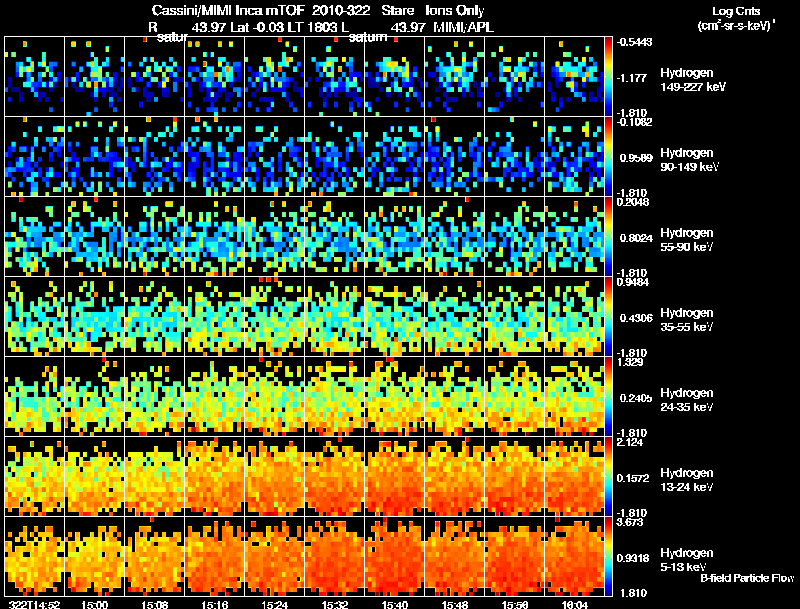
Task: Click the '0.4306' colorbar value
Action: coord(636,318)
